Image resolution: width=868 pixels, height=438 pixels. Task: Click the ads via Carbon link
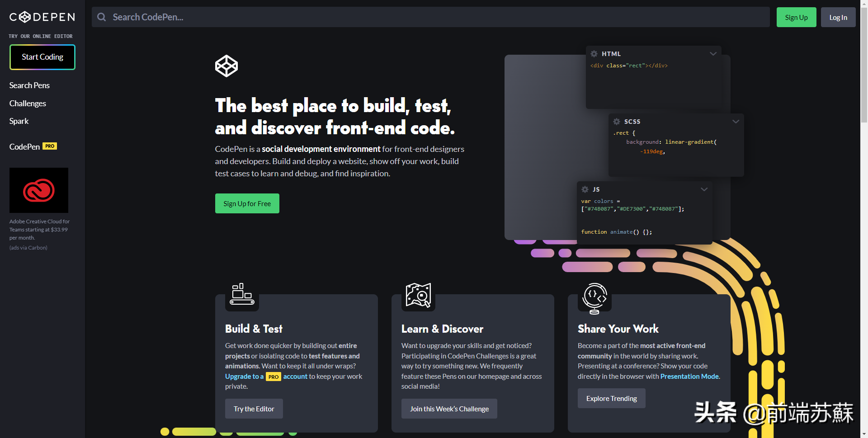click(x=28, y=248)
